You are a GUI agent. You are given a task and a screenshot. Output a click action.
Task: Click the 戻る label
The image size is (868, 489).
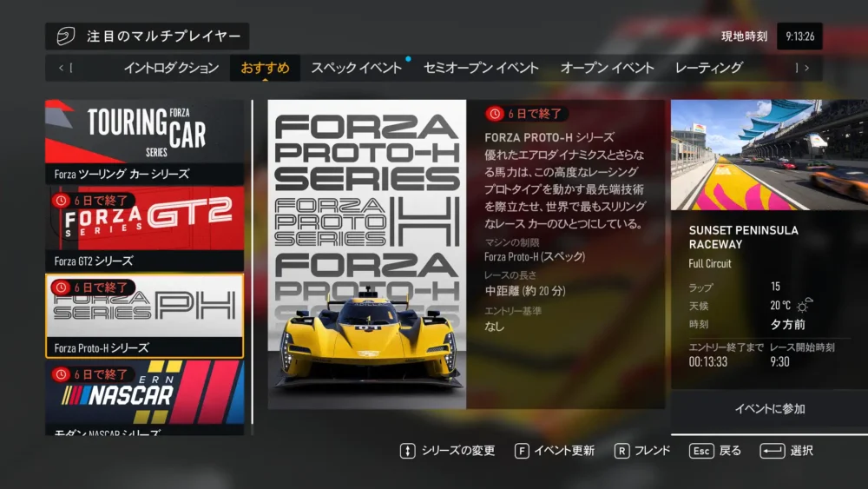point(730,451)
